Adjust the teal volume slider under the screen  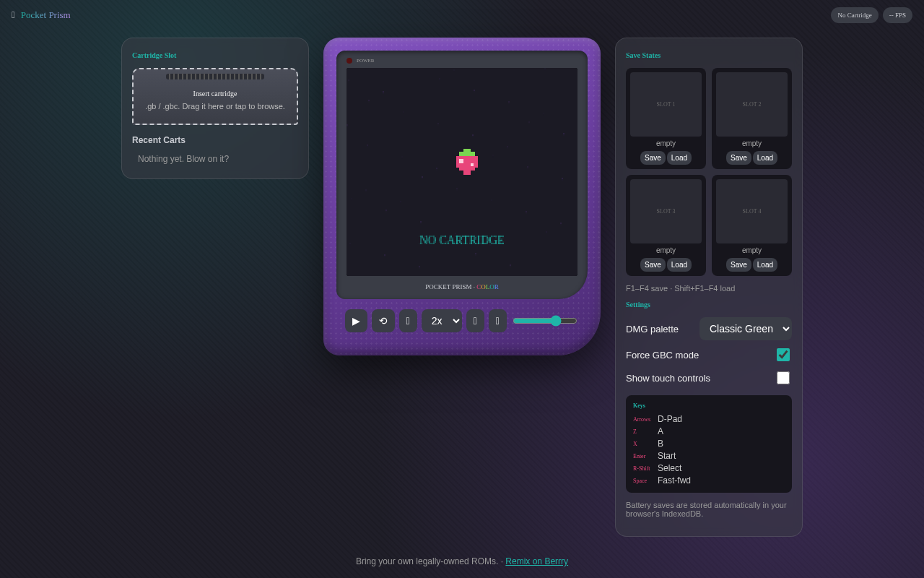coord(545,321)
